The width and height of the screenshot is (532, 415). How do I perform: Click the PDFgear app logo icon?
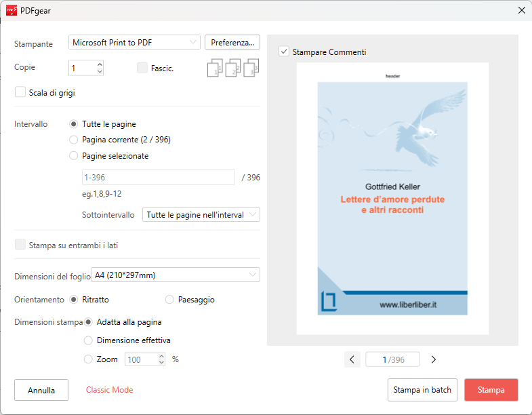coord(12,11)
